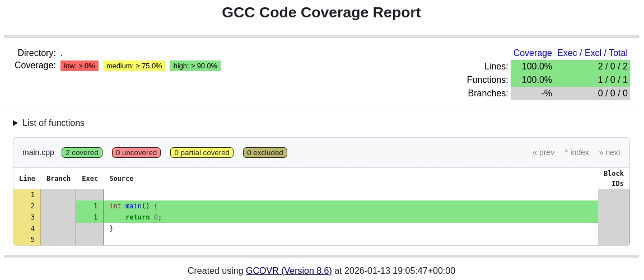This screenshot has height=280, width=644.
Task: Click the main.cpp file name
Action: [x=38, y=152]
